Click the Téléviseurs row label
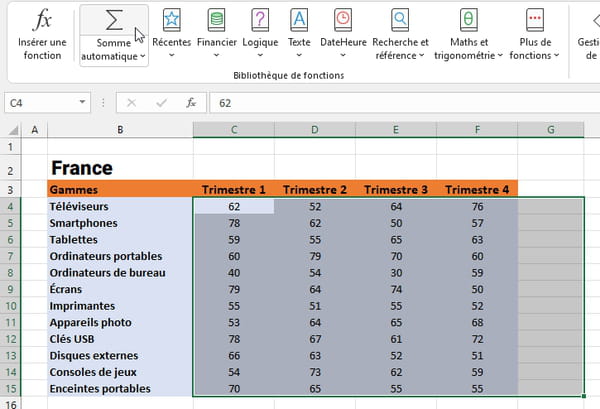Viewport: 600px width, 409px height. point(120,206)
